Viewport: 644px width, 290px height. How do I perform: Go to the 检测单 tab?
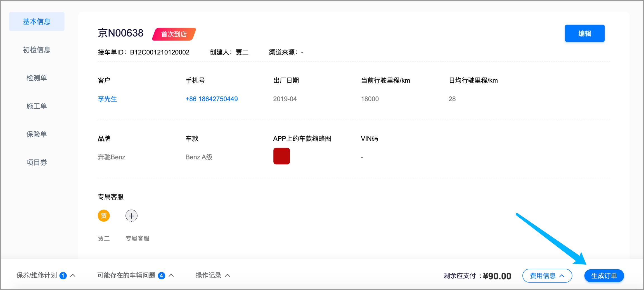point(37,78)
